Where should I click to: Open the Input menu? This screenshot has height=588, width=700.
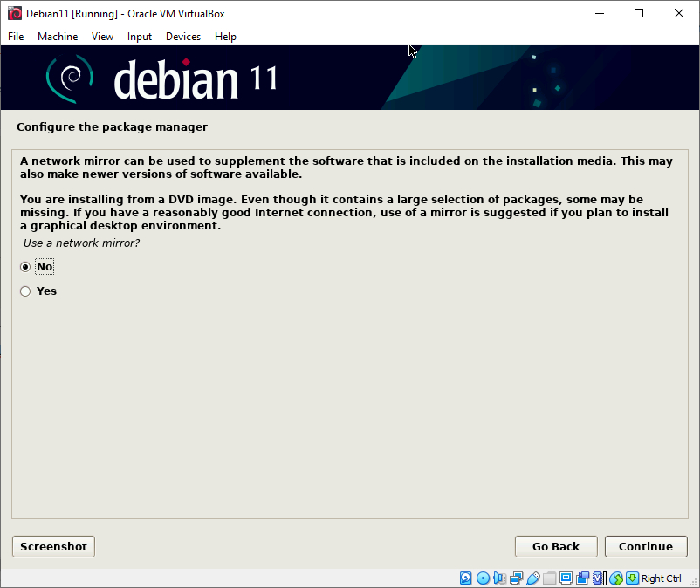coord(139,37)
